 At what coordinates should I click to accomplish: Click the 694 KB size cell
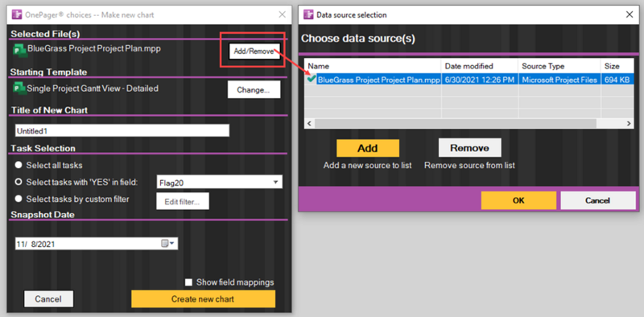coord(617,80)
